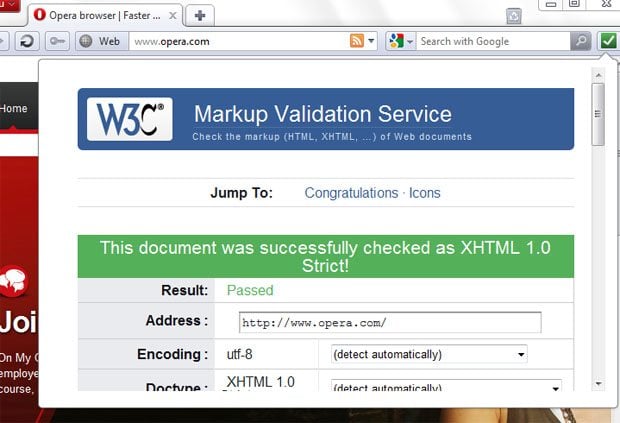Viewport: 620px width, 423px height.
Task: Click the Web globe security badge
Action: (x=102, y=41)
